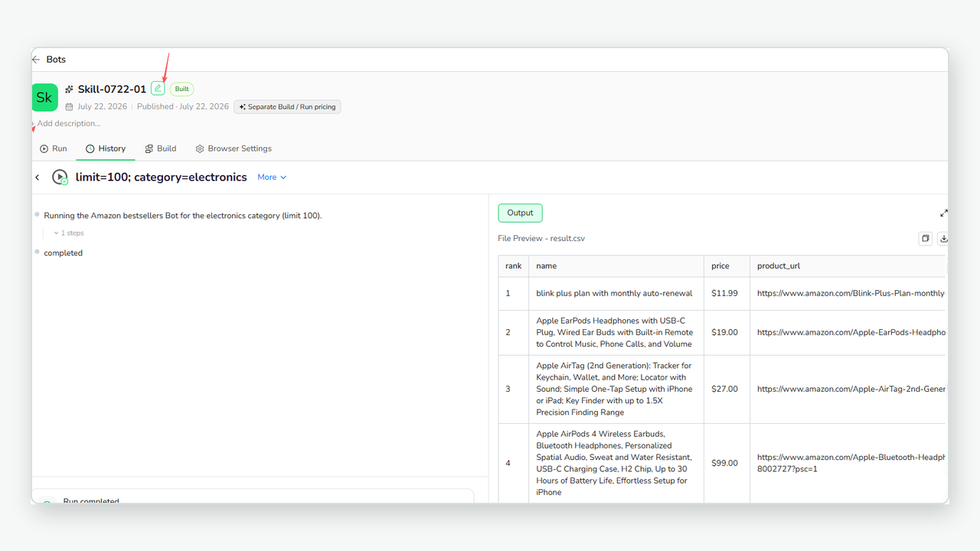Viewport: 980px width, 551px height.
Task: Click the green Sk bot avatar
Action: (44, 97)
